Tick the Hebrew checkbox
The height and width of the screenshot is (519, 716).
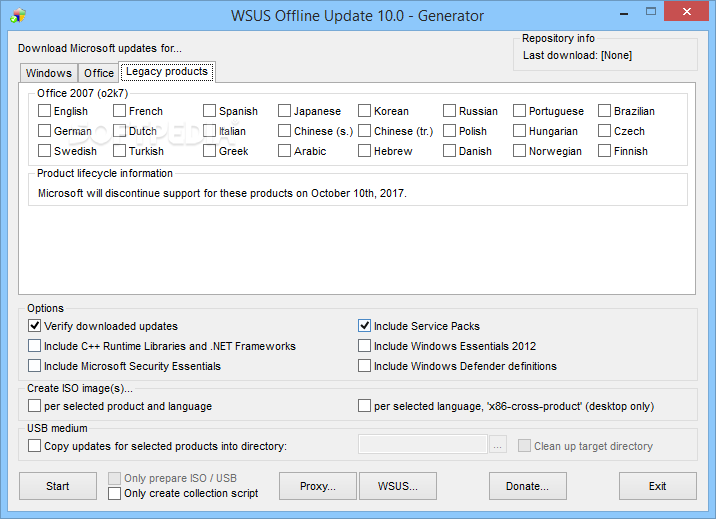pyautogui.click(x=364, y=151)
